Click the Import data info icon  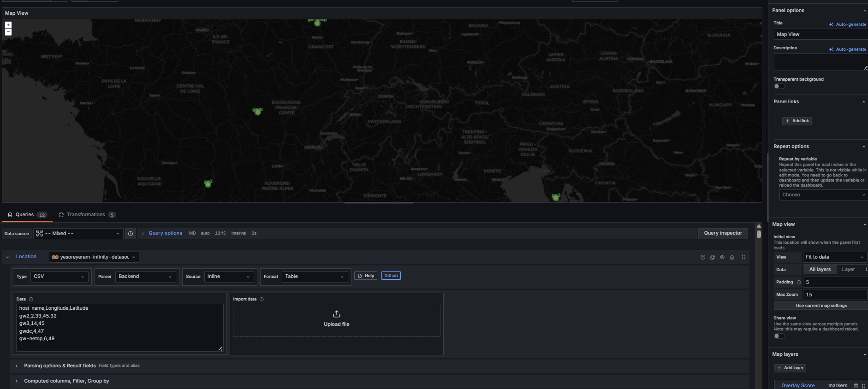coord(262,299)
